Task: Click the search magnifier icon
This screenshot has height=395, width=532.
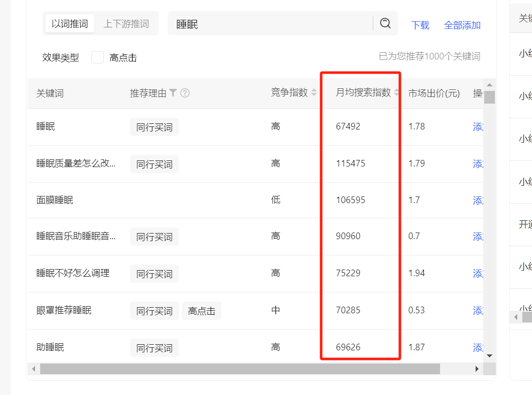Action: (x=385, y=23)
